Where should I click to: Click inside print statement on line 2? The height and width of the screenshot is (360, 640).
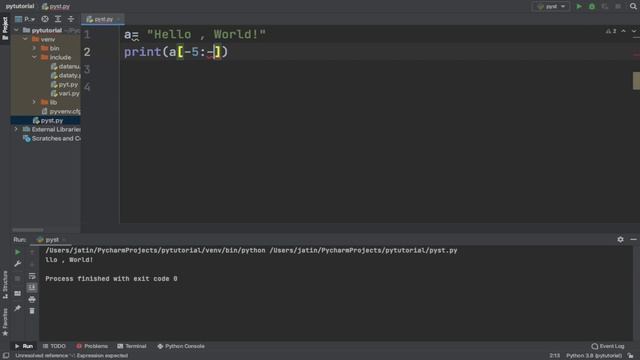176,52
